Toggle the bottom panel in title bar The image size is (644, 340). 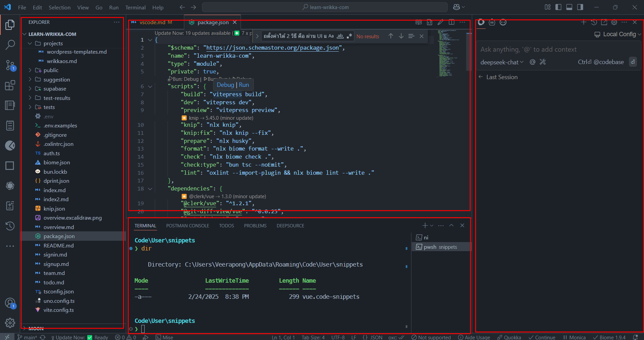(569, 7)
